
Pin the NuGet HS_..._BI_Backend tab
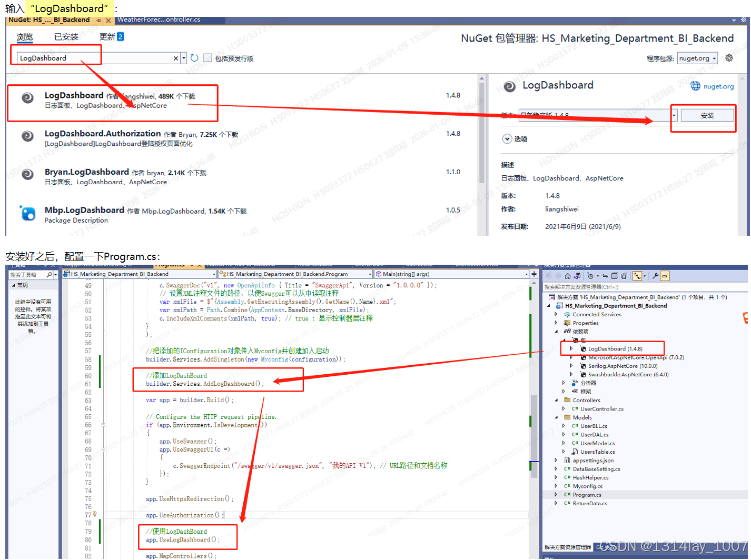point(98,20)
